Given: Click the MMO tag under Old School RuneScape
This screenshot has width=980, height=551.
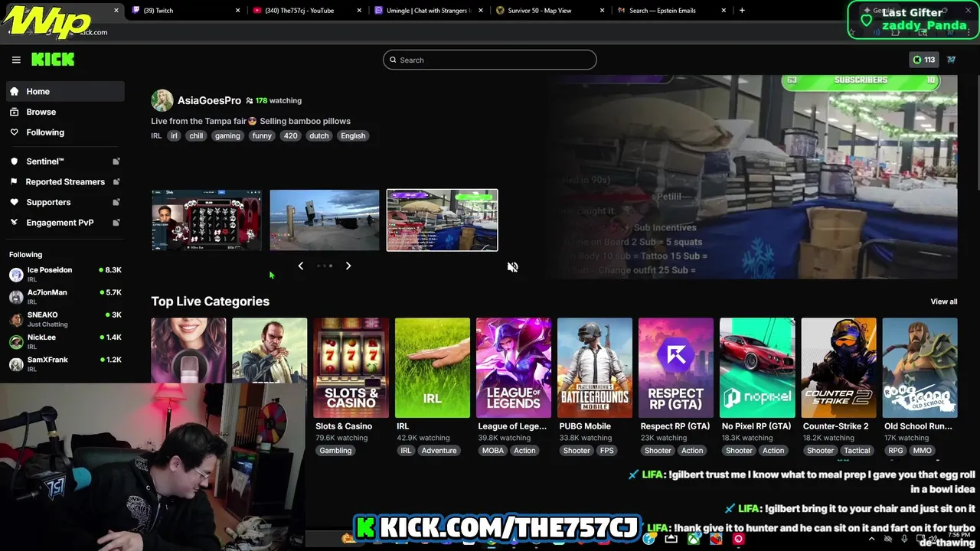Looking at the screenshot, I should click(x=923, y=451).
